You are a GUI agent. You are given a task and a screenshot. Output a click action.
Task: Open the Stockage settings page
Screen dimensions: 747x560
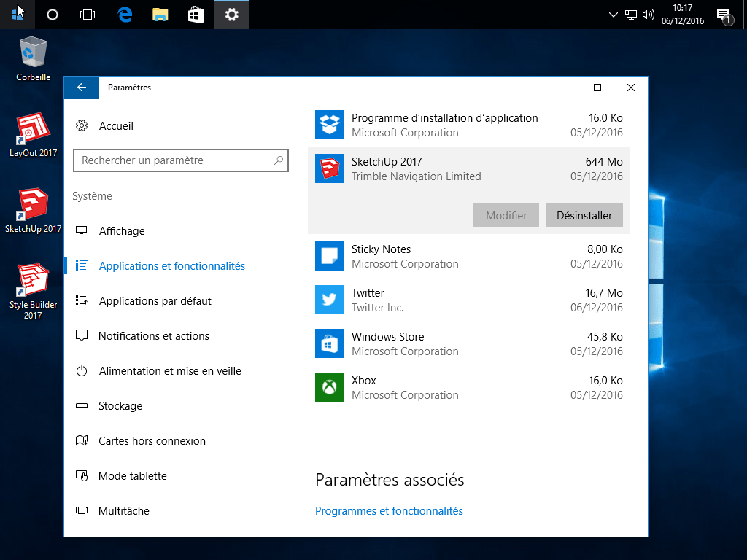click(x=120, y=406)
